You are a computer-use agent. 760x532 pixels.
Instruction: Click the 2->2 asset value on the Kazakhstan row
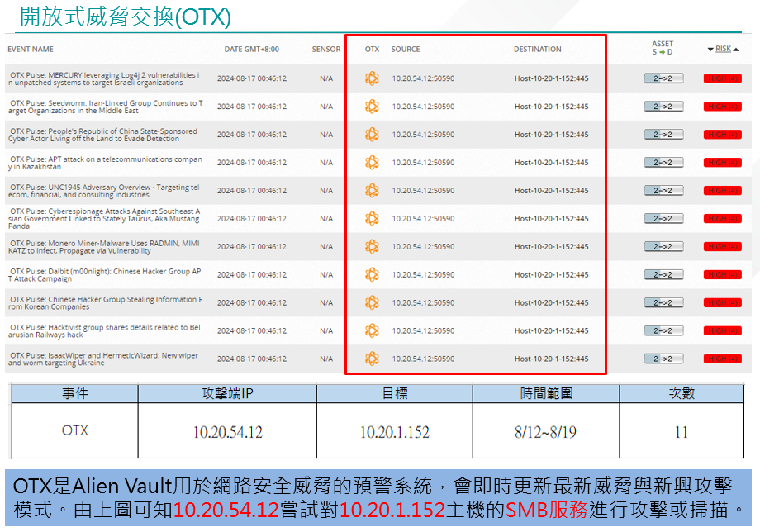tap(663, 163)
